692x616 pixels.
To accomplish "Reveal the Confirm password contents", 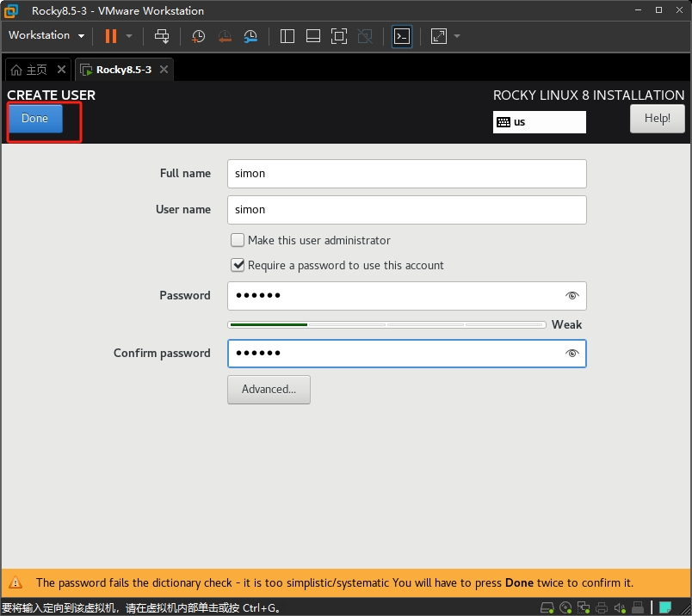I will click(572, 353).
